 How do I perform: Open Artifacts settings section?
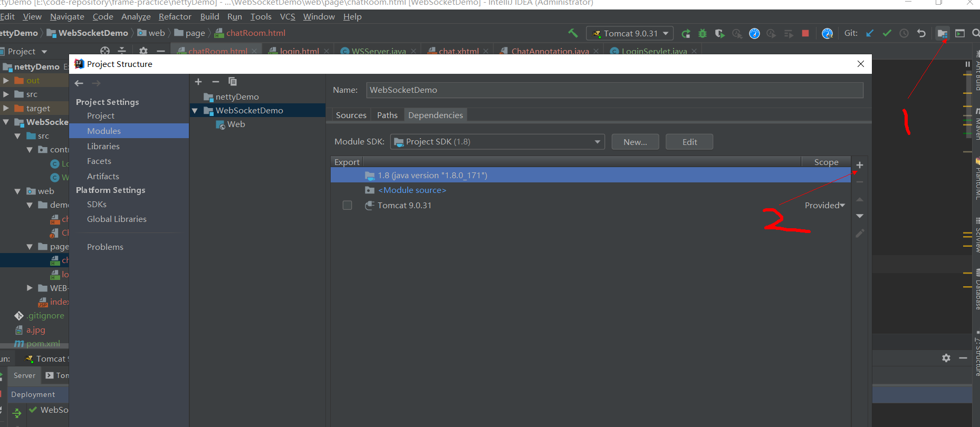pos(103,177)
